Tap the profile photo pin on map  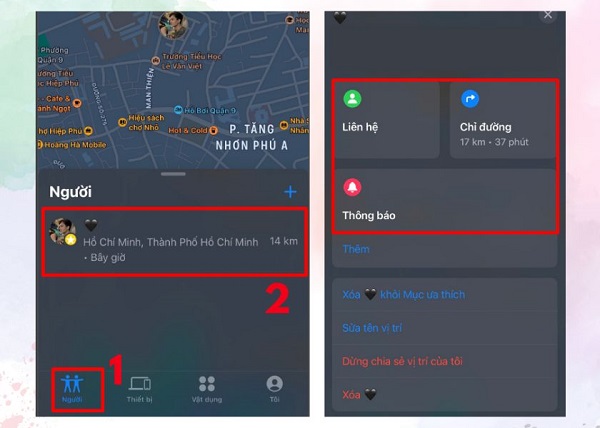[173, 25]
